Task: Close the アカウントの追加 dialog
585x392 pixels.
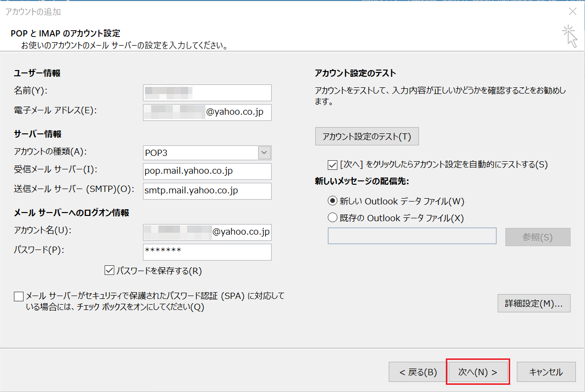Action: [x=572, y=11]
